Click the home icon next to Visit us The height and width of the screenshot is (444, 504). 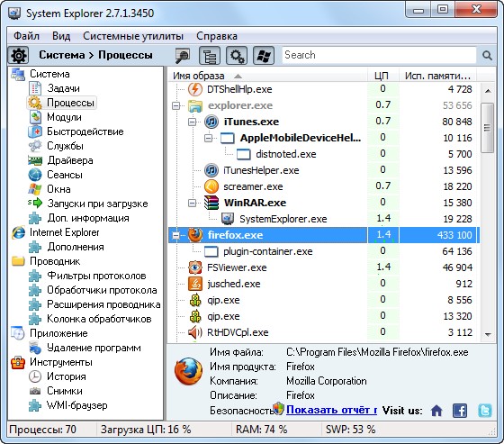click(436, 411)
